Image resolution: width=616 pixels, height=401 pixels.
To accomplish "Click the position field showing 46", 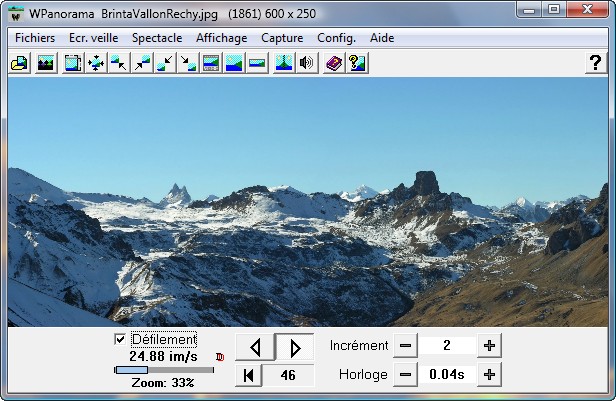I will (x=288, y=375).
